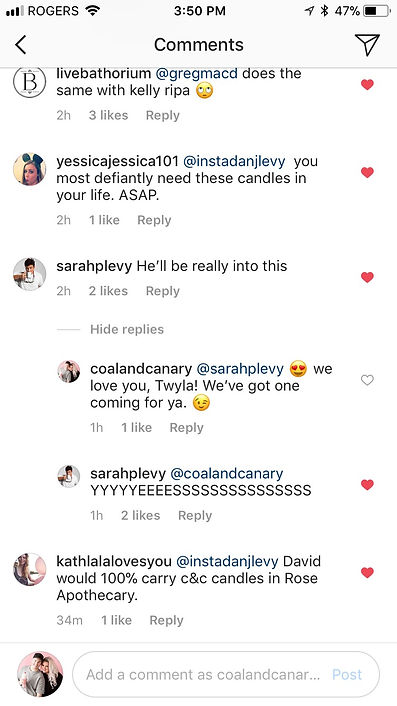Open own profile picture beside comment box
Viewport: 397px width, 706px height.
tap(40, 674)
